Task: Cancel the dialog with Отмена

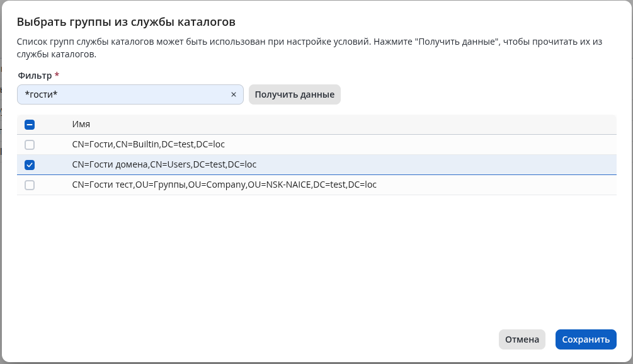Action: (x=522, y=339)
